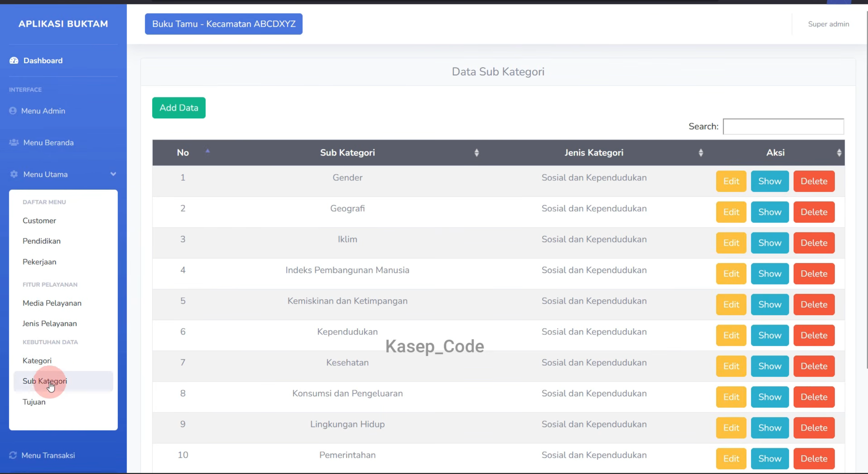This screenshot has height=474, width=868.
Task: Edit Indeks Pembangunan Manusia row
Action: click(731, 274)
